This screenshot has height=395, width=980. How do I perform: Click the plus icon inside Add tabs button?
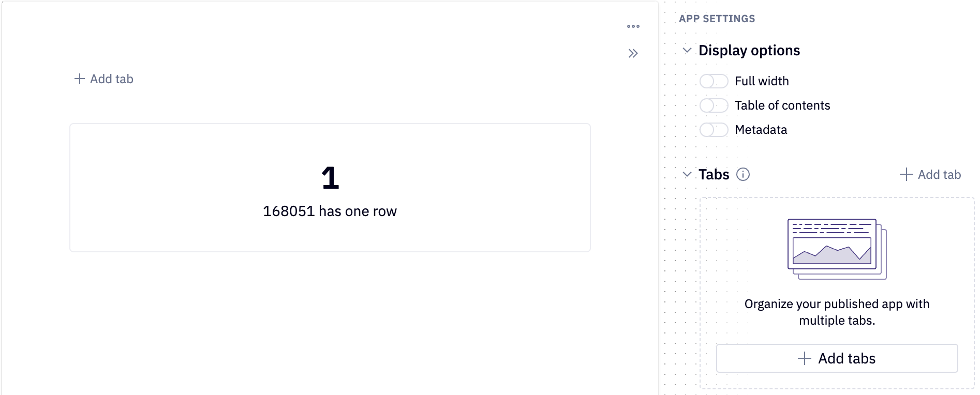(804, 358)
